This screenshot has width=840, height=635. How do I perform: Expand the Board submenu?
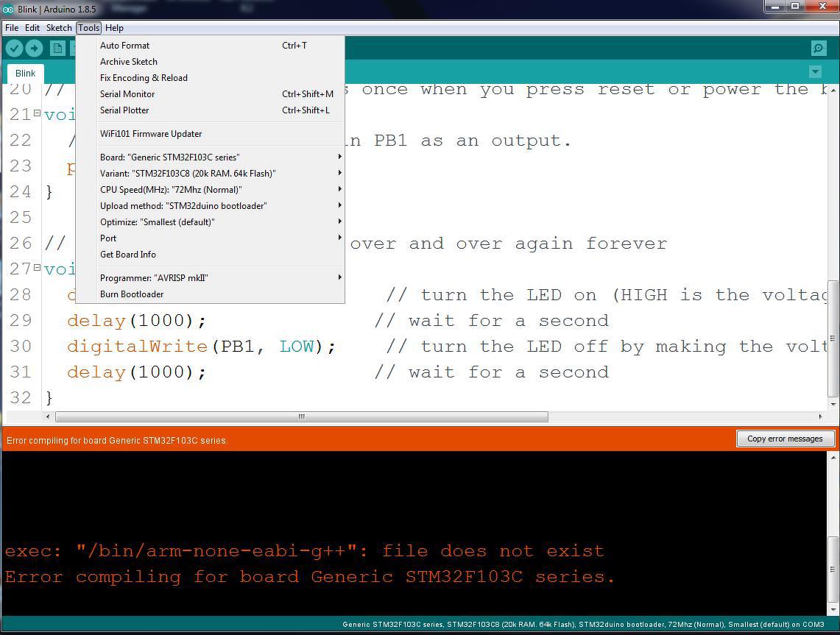[210, 157]
